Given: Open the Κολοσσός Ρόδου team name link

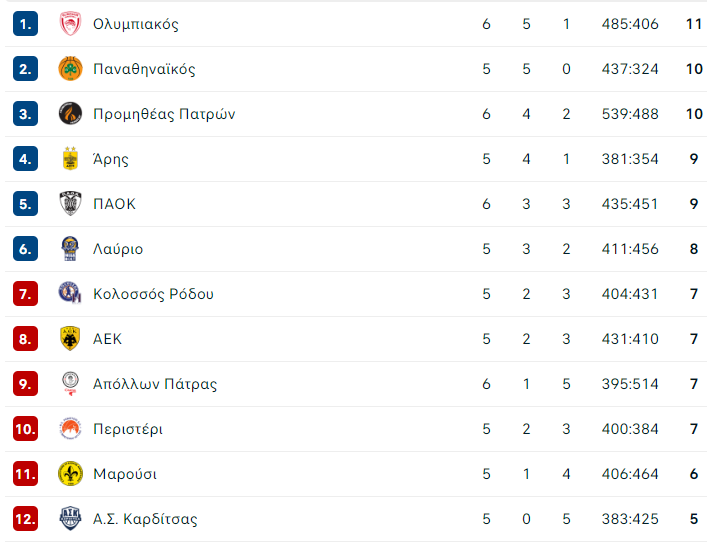Looking at the screenshot, I should pos(153,294).
